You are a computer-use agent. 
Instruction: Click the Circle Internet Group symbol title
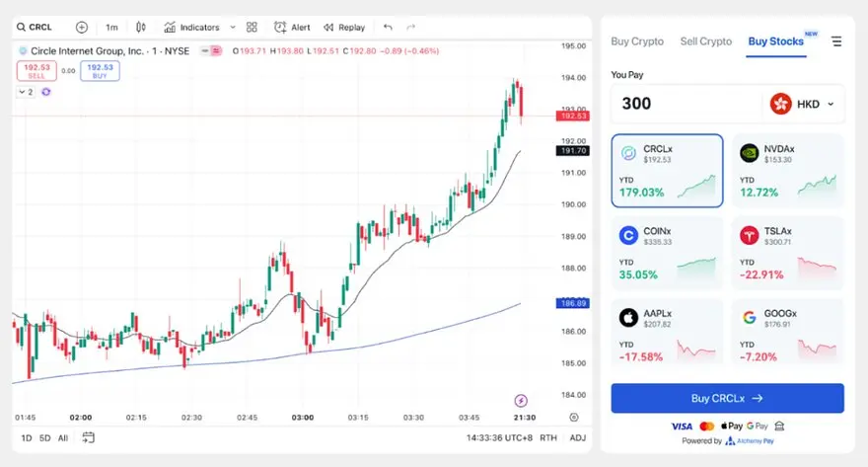(109, 51)
